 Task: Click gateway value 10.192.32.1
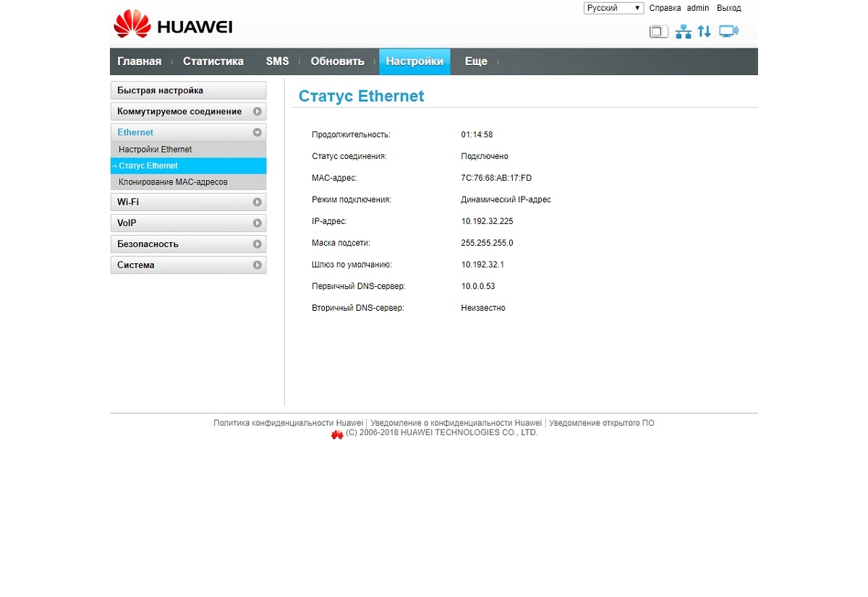tap(482, 265)
